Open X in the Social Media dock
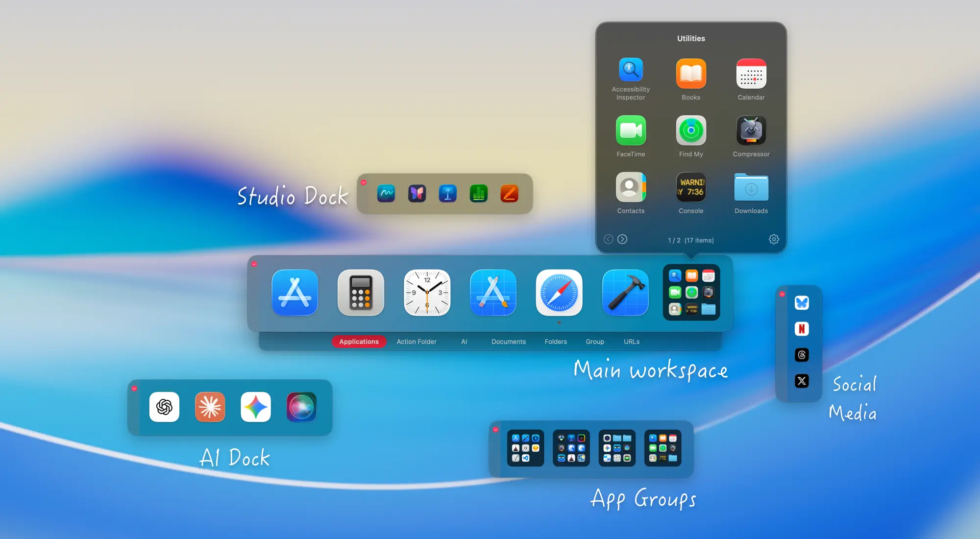This screenshot has height=539, width=980. click(802, 381)
